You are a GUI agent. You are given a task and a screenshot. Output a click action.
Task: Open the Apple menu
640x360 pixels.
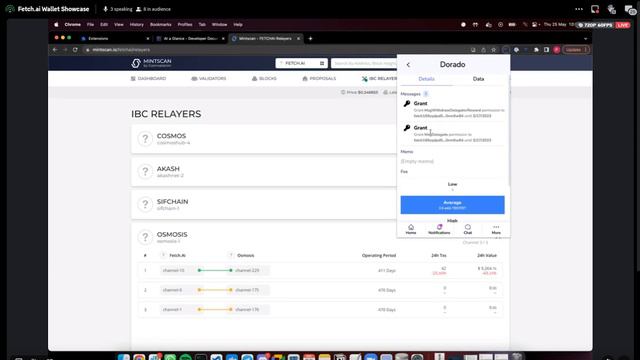point(56,24)
